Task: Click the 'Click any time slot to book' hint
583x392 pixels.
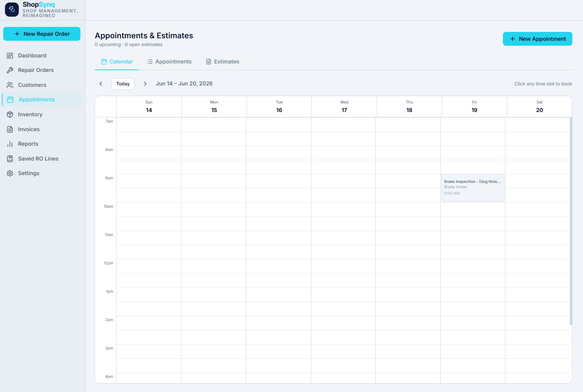Action: [x=543, y=84]
